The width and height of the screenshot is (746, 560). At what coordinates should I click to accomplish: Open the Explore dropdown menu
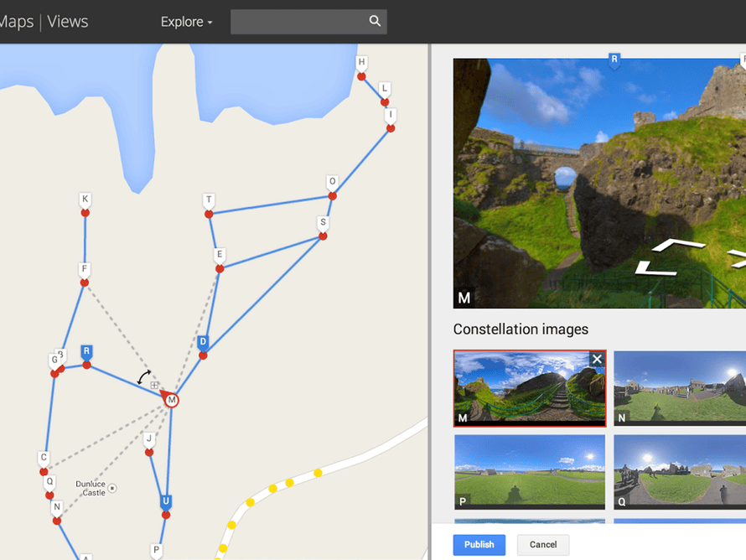pyautogui.click(x=186, y=22)
